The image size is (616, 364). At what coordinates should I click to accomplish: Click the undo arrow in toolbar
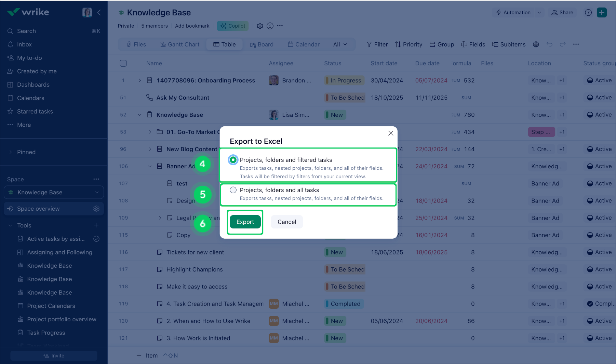[549, 44]
